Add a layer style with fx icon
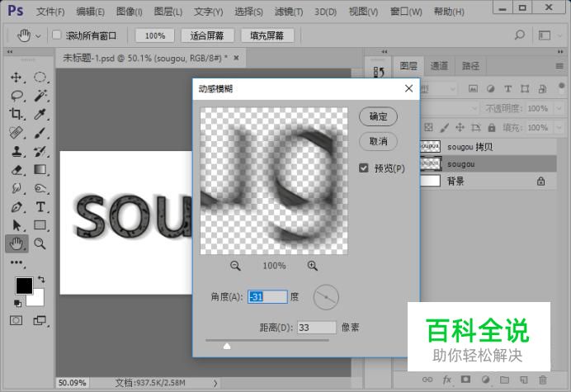 447,380
